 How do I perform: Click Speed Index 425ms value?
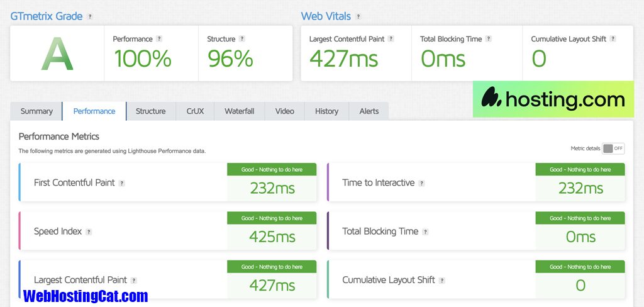pyautogui.click(x=272, y=237)
